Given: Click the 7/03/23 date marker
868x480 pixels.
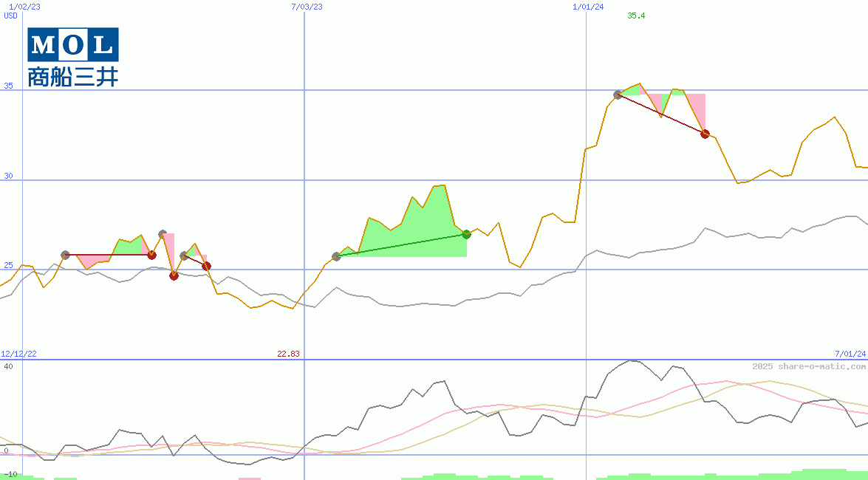Looking at the screenshot, I should point(305,7).
